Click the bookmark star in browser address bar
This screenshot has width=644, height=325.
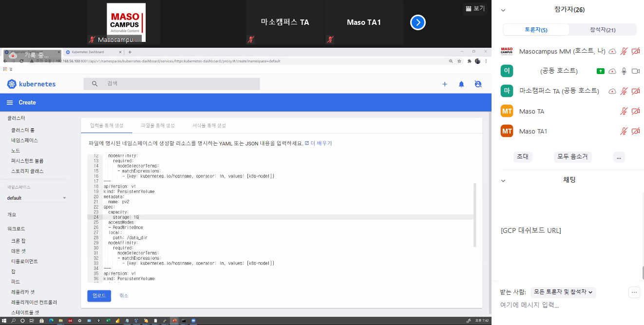(x=459, y=61)
